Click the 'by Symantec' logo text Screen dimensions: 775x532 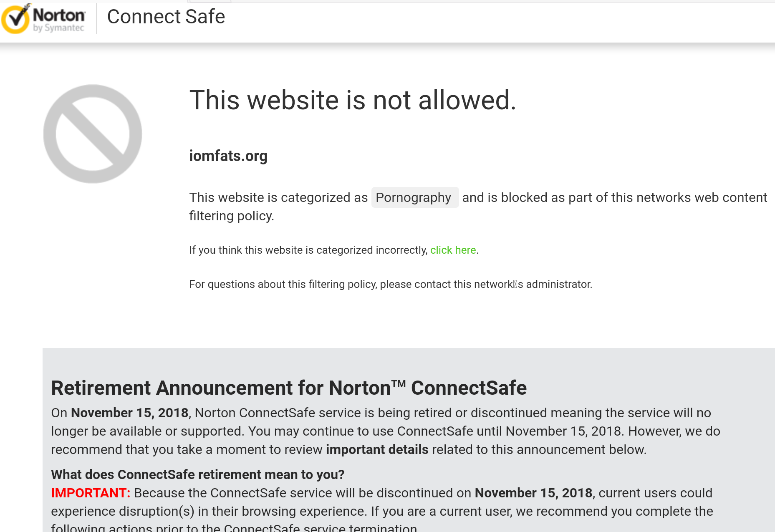[59, 28]
